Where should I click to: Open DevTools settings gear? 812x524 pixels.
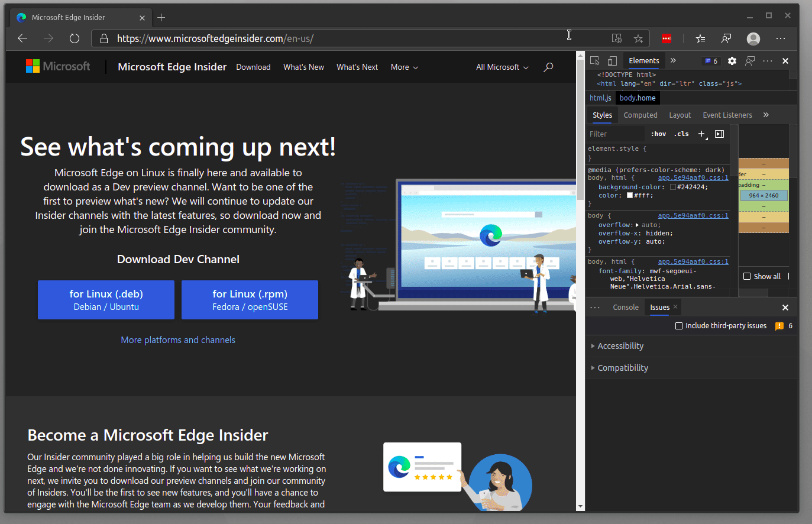click(x=732, y=61)
